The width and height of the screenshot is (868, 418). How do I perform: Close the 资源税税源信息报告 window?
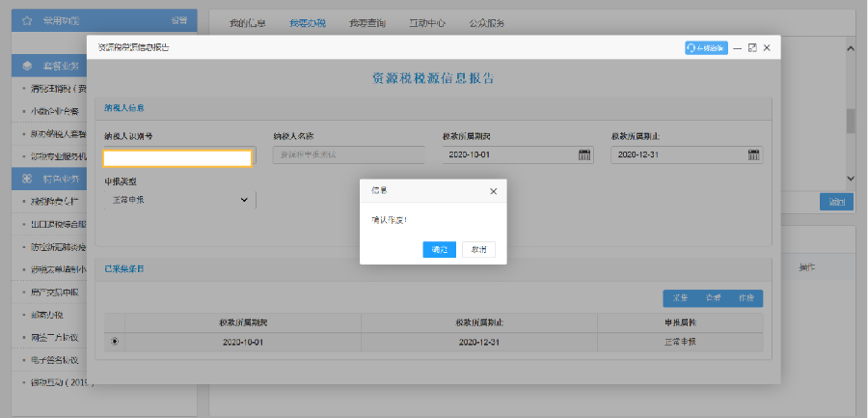pyautogui.click(x=767, y=47)
